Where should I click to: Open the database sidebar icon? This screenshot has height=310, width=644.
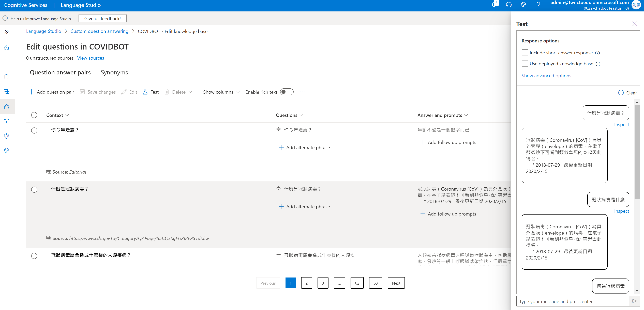pyautogui.click(x=7, y=77)
